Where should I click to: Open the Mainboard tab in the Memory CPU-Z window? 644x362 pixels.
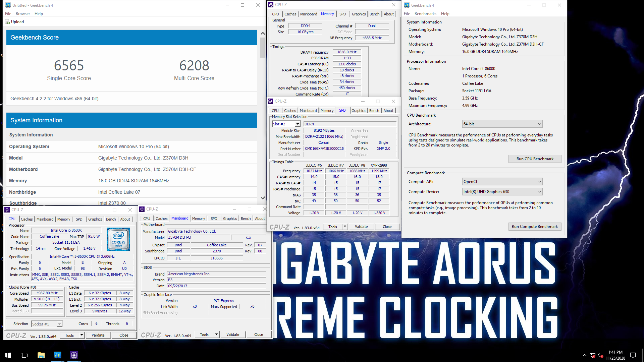[x=308, y=14]
